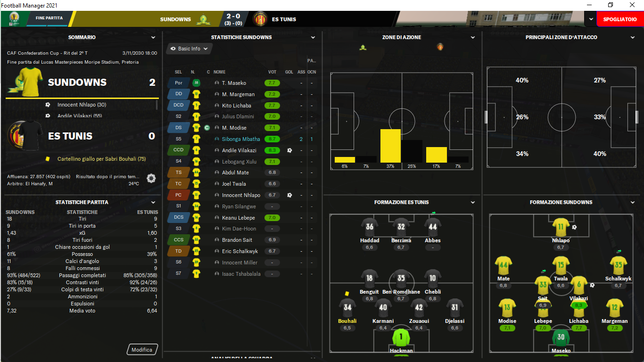Open the Basic Info view dropdown
Image resolution: width=644 pixels, height=362 pixels.
pyautogui.click(x=189, y=49)
